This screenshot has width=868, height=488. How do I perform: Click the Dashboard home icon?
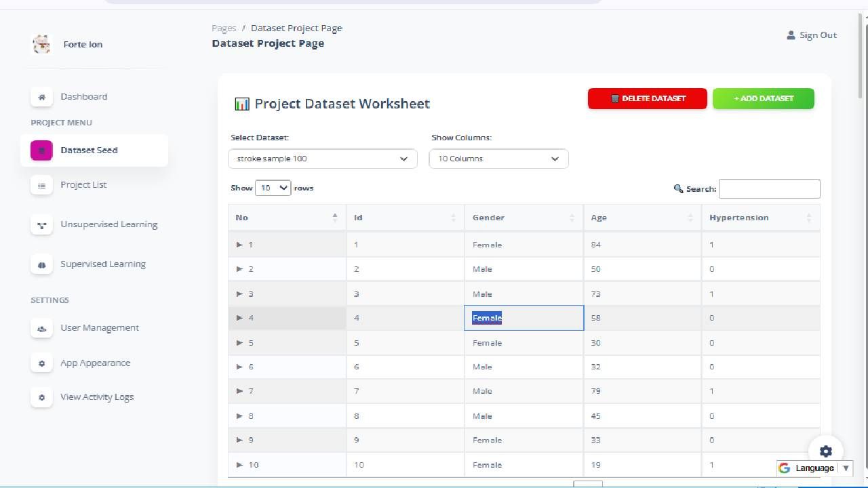pos(41,97)
